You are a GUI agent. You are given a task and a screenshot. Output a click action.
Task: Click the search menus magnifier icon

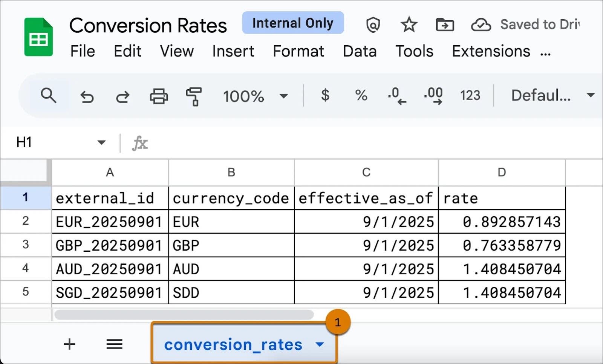48,96
